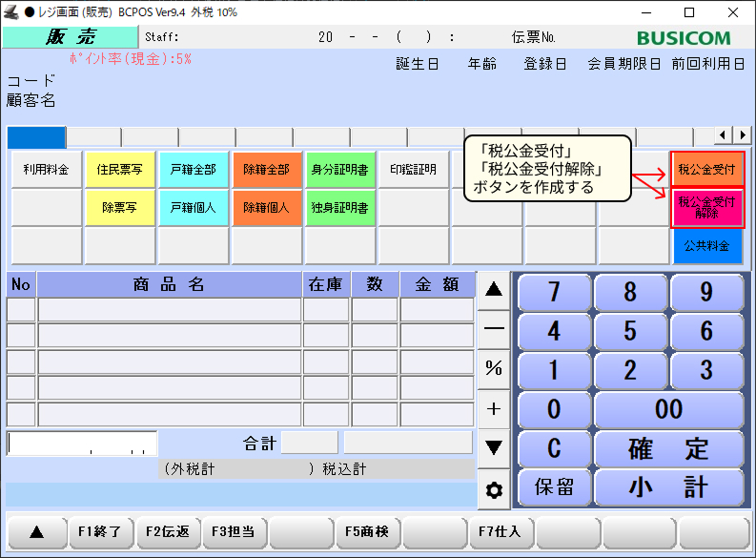Viewport: 756px width, 558px height.
Task: Click the gear settings icon
Action: [494, 490]
